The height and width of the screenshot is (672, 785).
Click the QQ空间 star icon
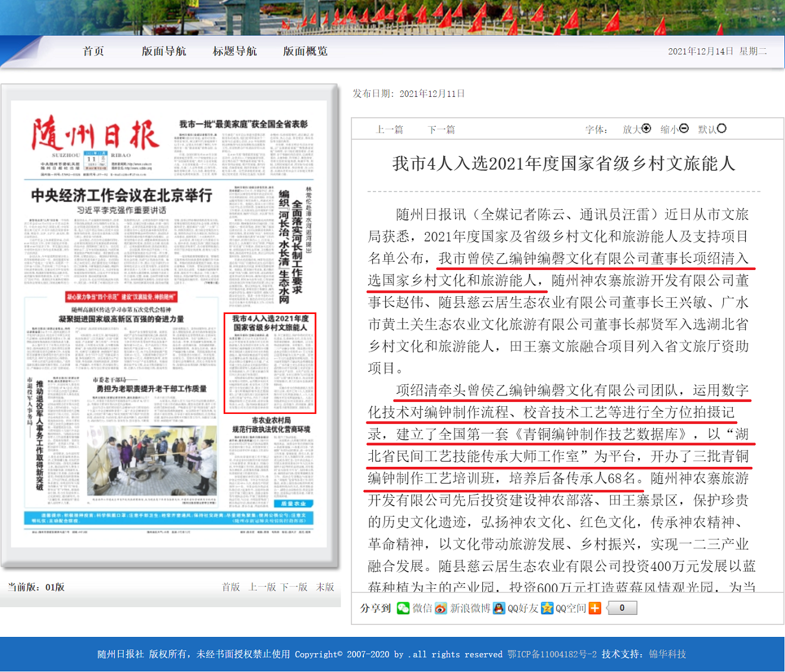[x=547, y=608]
